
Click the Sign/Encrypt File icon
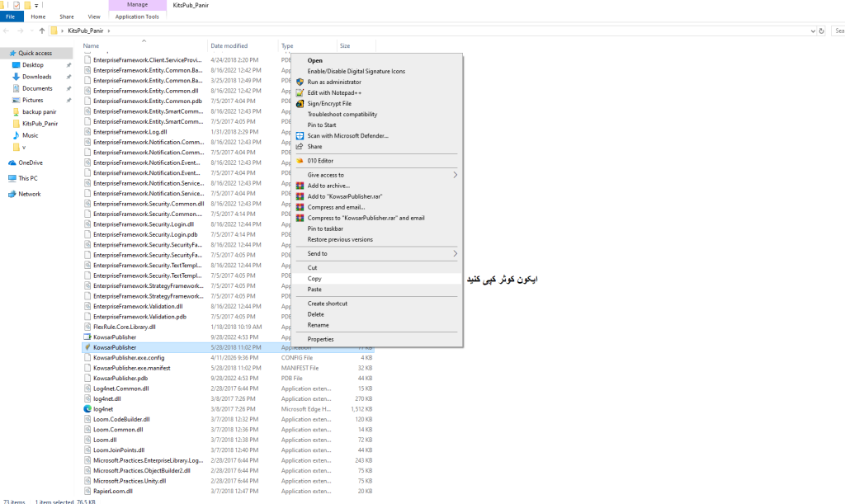pyautogui.click(x=300, y=103)
